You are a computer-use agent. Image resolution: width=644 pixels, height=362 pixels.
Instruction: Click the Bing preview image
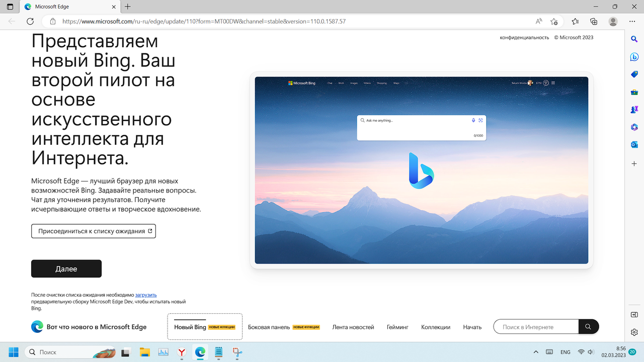[422, 170]
